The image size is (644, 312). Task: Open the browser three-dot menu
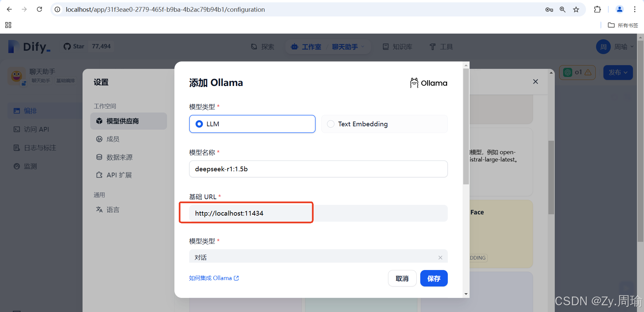[635, 9]
